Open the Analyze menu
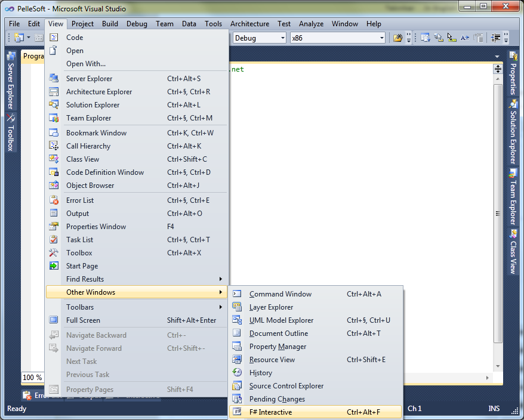This screenshot has width=524, height=420. click(x=311, y=24)
